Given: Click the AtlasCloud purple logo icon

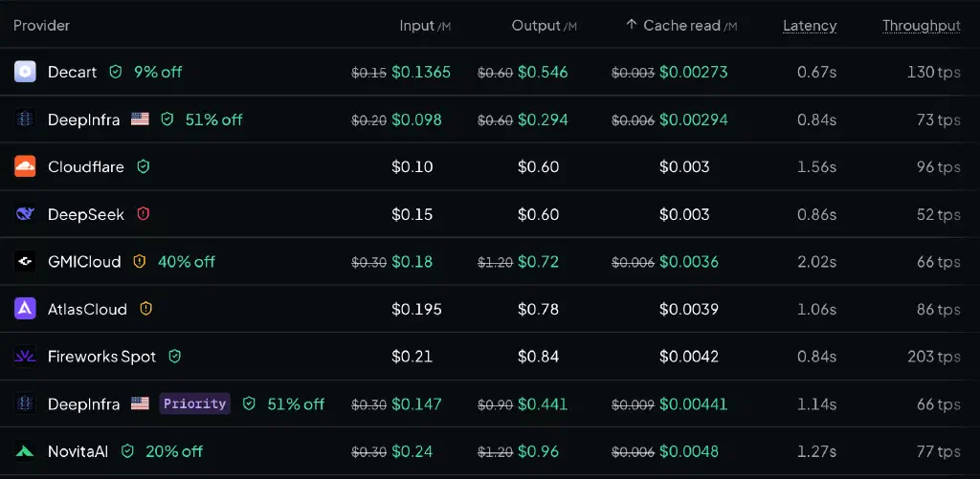Looking at the screenshot, I should click(25, 309).
